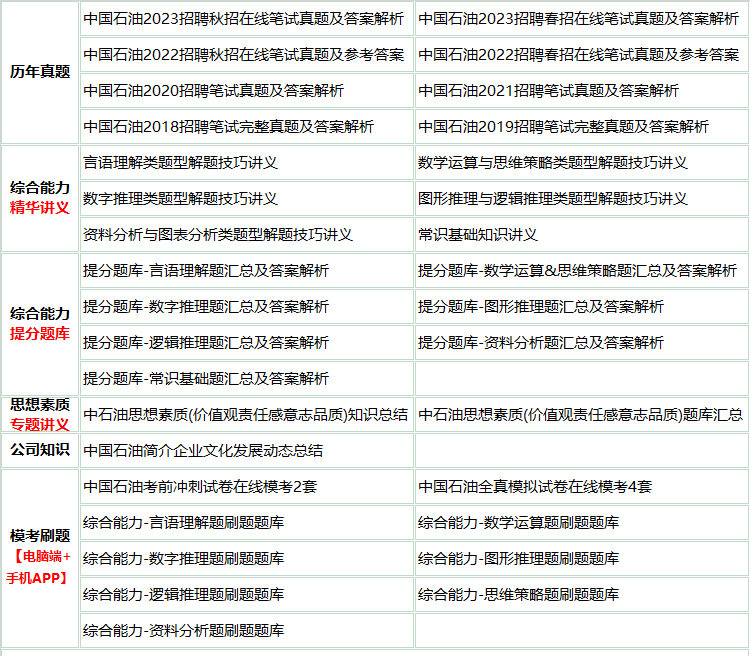Image resolution: width=750 pixels, height=656 pixels.
Task: Select 数学运算与思维策略类题型解题技巧讲义
Action: click(x=552, y=163)
